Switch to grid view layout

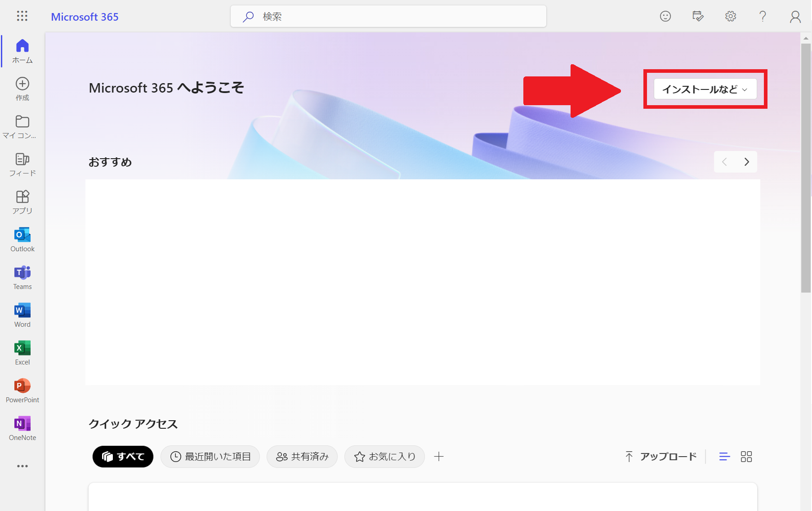(746, 457)
